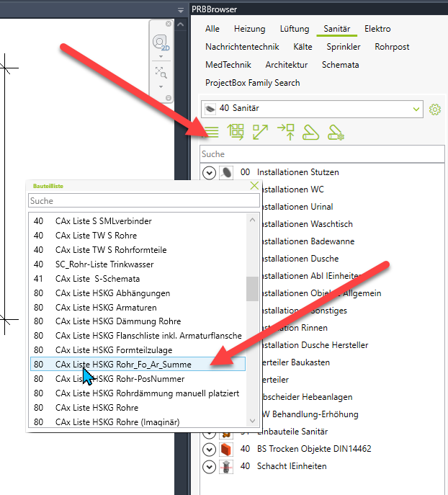Open the Bauteilliste list icon in toolbar
Screen dimensions: 448x495
coord(210,132)
